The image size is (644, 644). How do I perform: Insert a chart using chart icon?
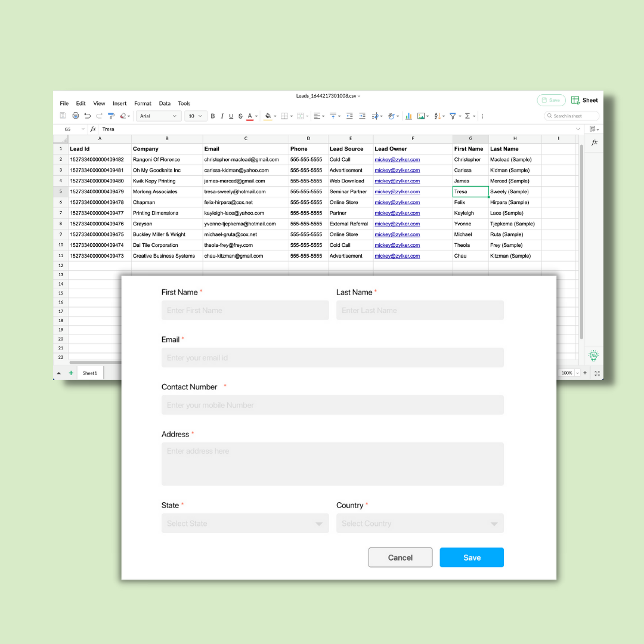pos(408,116)
